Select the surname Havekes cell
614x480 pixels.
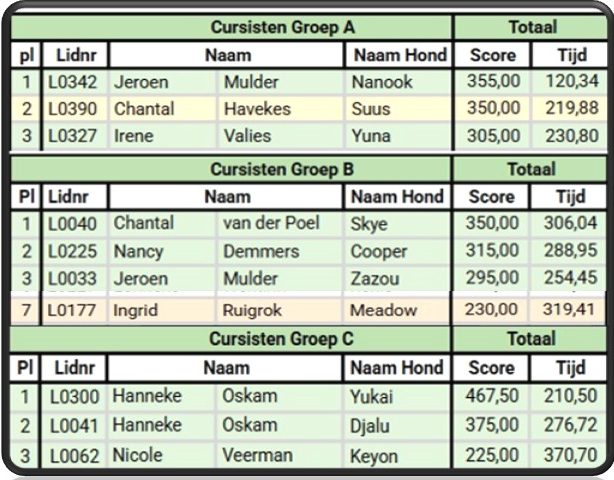[254, 108]
